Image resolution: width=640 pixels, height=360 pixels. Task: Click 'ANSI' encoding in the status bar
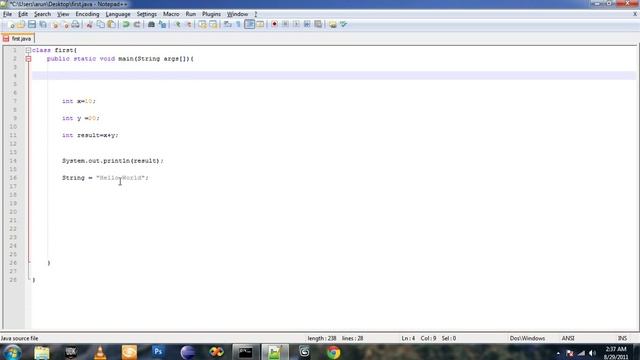(x=568, y=338)
